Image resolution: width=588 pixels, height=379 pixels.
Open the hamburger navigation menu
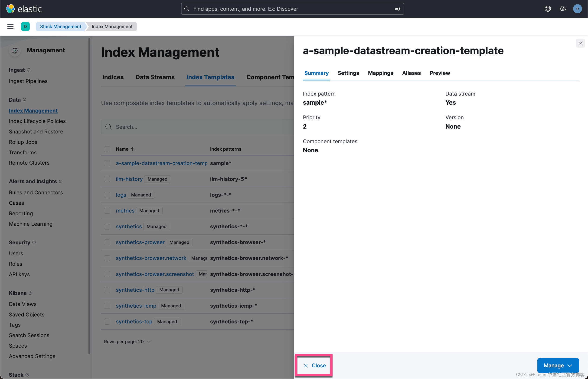(10, 27)
